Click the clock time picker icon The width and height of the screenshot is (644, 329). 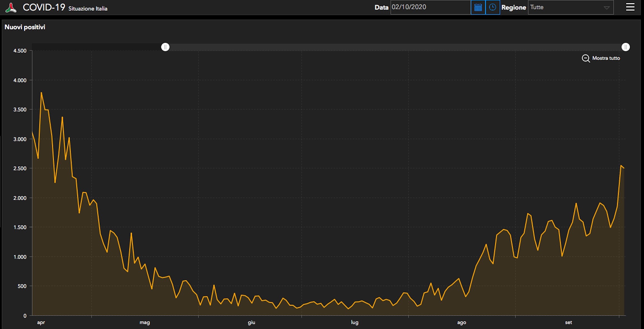(493, 7)
